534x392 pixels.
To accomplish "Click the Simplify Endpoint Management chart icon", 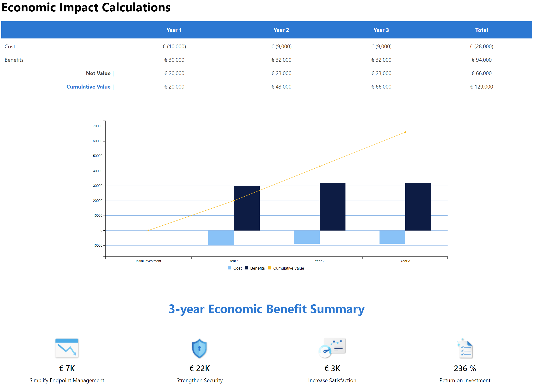I will tap(67, 348).
